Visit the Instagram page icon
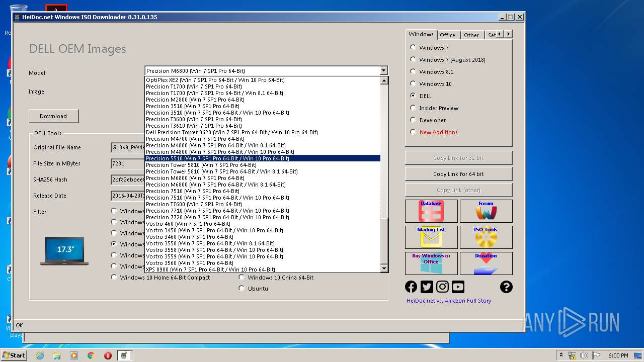Image resolution: width=644 pixels, height=362 pixels. [442, 287]
